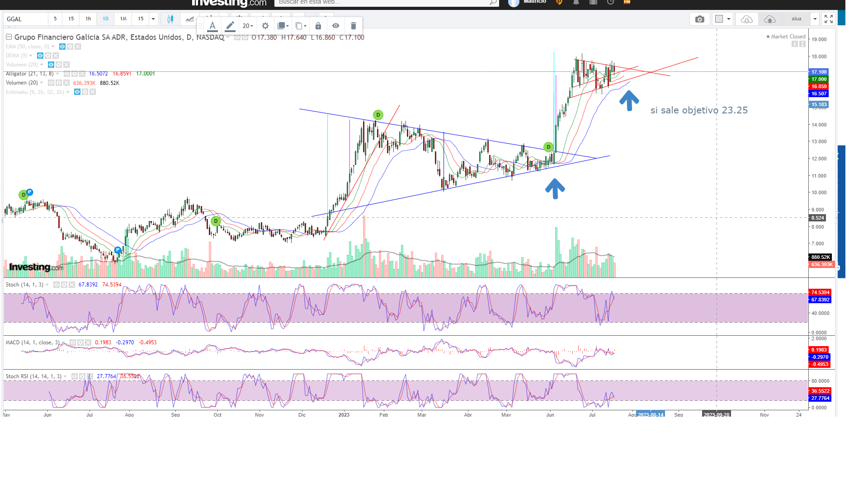Screen dimensions: 868x488
Task: Click the blue P marker near July
Action: coord(118,250)
